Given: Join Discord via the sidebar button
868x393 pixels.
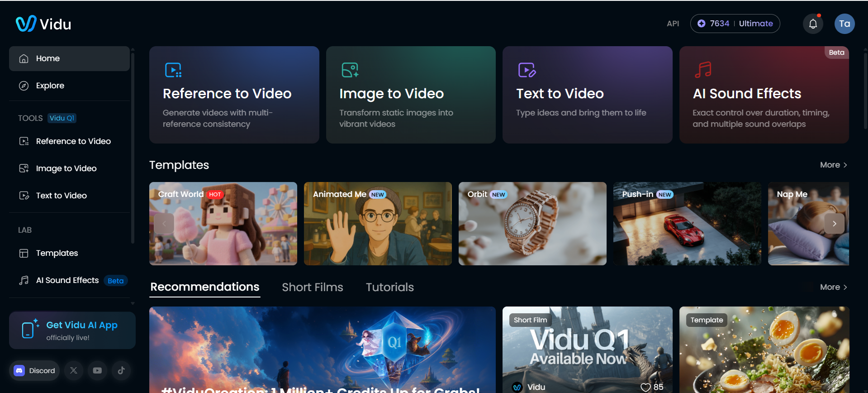Looking at the screenshot, I should [34, 370].
